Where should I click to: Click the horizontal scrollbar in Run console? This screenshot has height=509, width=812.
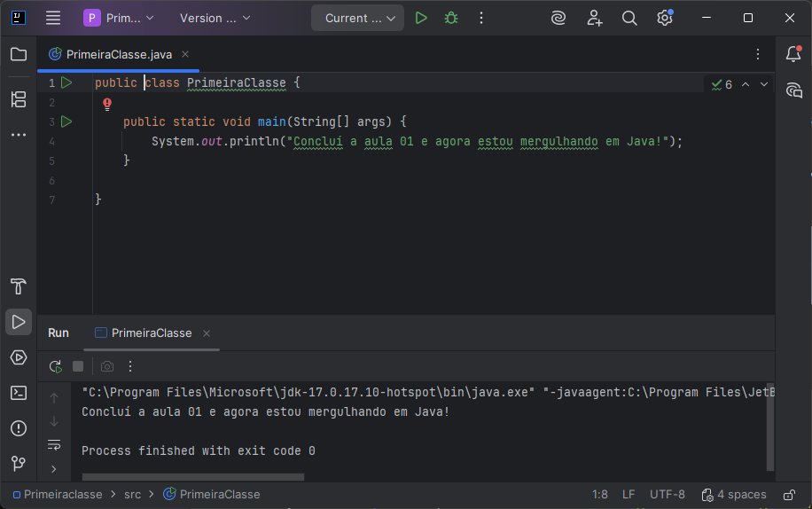pos(192,477)
